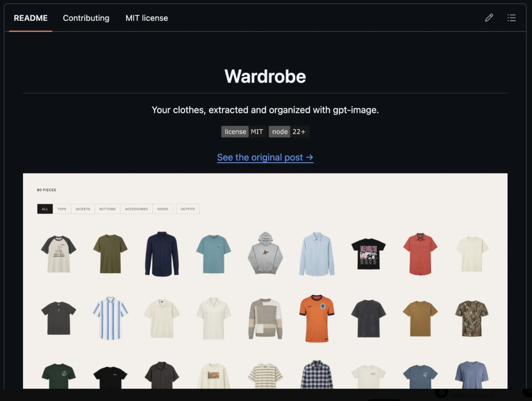
Task: Click the red short-sleeve button shirt
Action: point(420,254)
